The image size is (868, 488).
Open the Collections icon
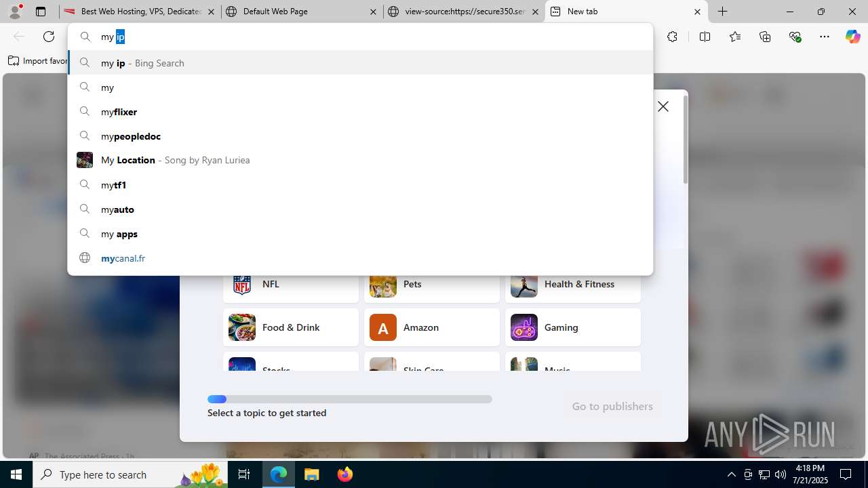pos(765,37)
